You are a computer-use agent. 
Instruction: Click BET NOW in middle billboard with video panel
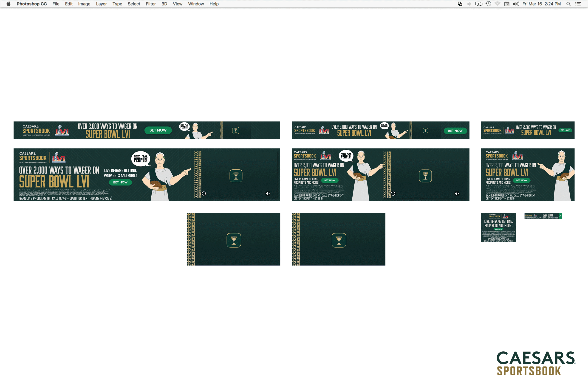pos(330,180)
